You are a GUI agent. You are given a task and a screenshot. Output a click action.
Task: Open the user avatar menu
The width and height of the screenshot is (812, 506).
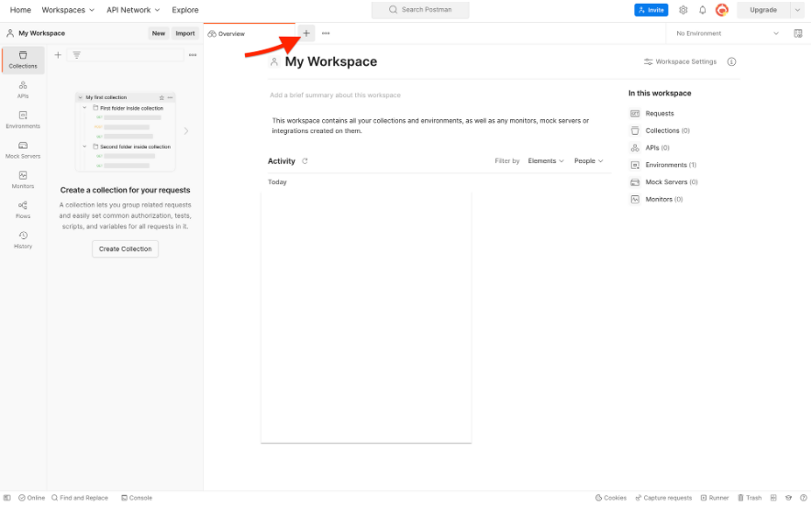pyautogui.click(x=722, y=10)
